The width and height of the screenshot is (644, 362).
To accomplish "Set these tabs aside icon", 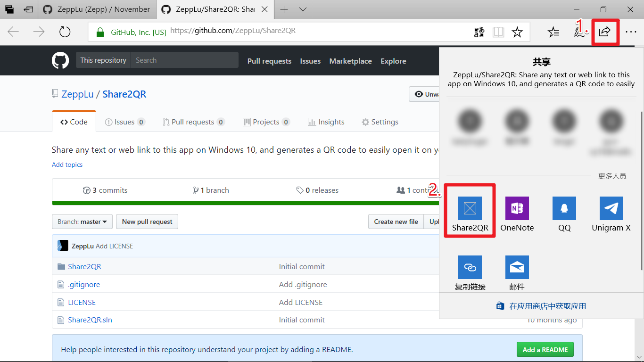I will pos(29,9).
